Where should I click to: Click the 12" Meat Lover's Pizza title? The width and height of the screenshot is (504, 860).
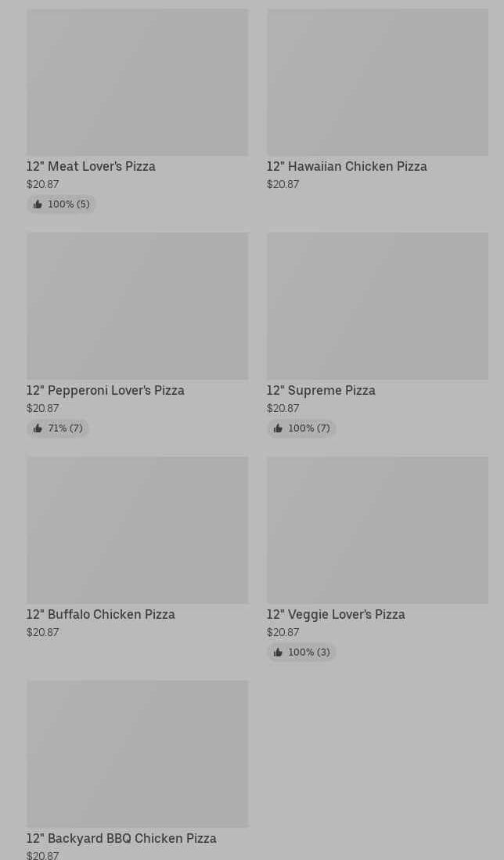pos(91,166)
